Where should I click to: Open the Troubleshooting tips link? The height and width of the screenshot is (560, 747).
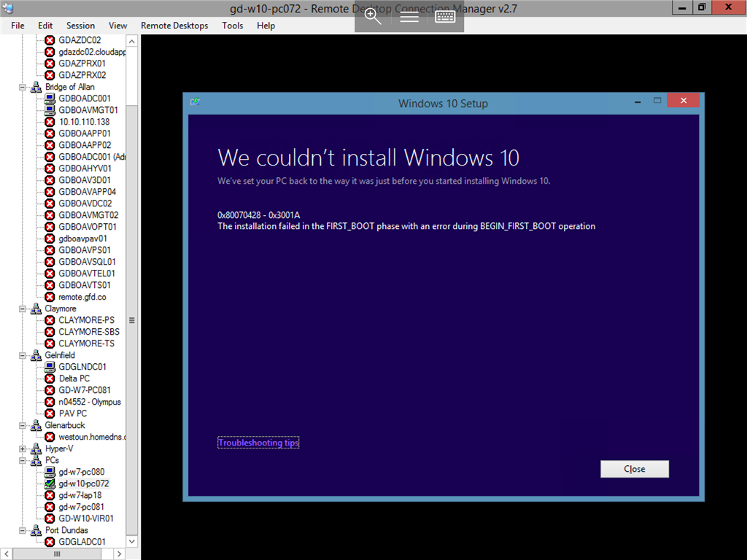pos(258,443)
